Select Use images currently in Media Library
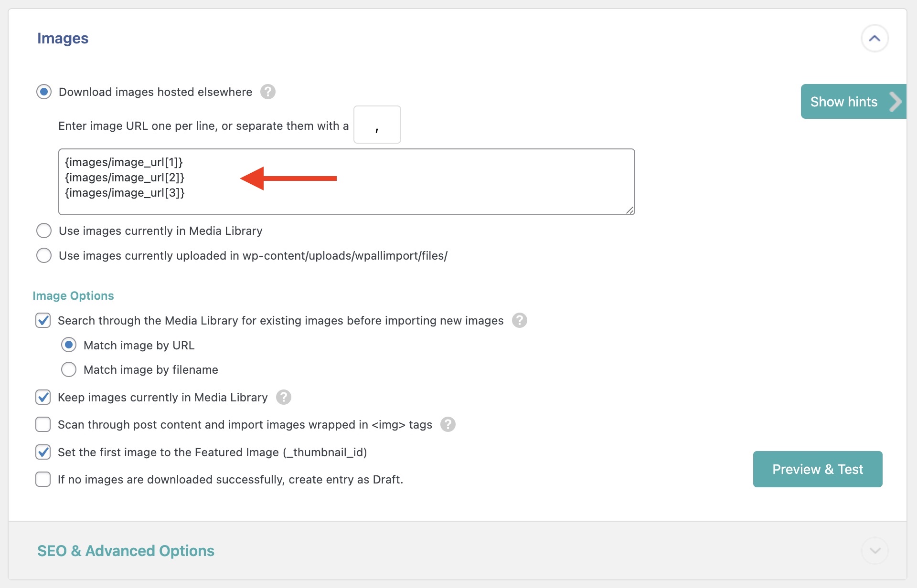This screenshot has width=917, height=588. click(44, 231)
